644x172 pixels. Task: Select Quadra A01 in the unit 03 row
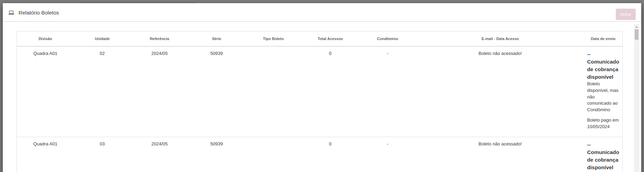coord(45,144)
